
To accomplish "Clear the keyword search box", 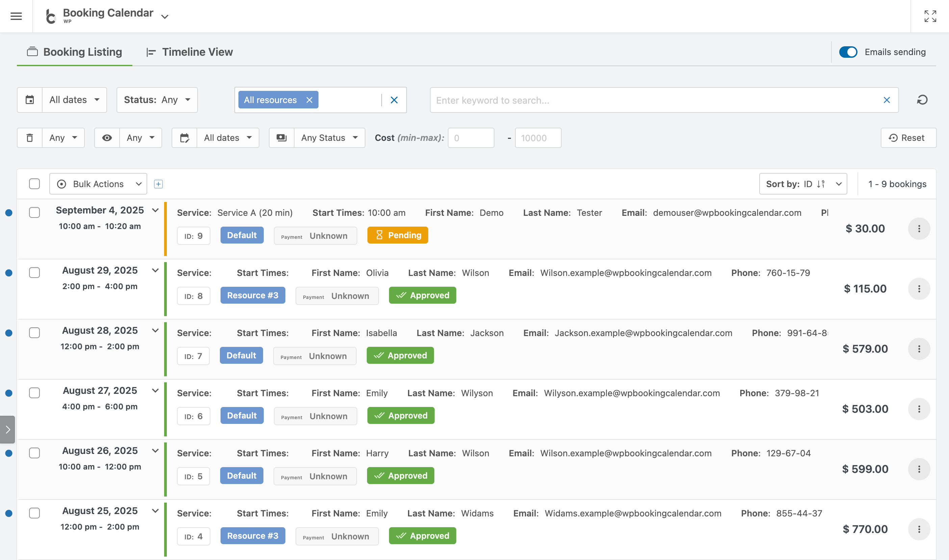I will [887, 100].
